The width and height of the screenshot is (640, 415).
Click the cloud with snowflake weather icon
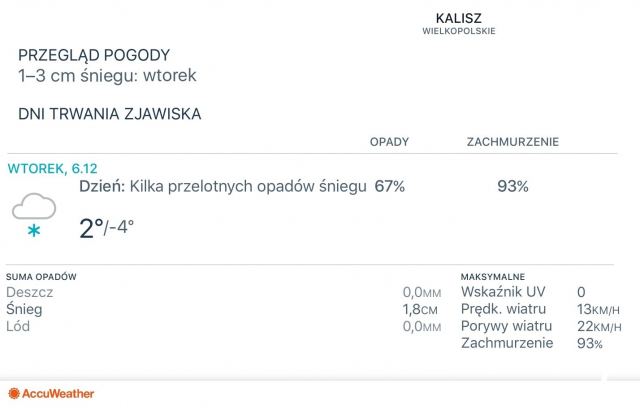click(x=34, y=215)
